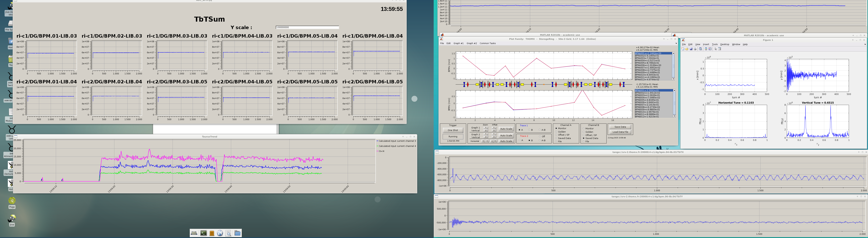Switch Channel B to File
Viewport: 868px width, 238px height.
click(x=584, y=142)
